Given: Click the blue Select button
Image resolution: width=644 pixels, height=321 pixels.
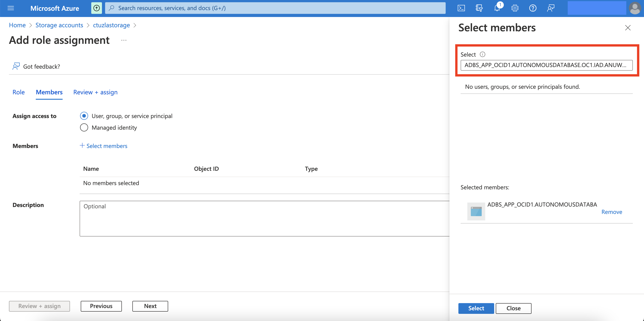Looking at the screenshot, I should [476, 308].
